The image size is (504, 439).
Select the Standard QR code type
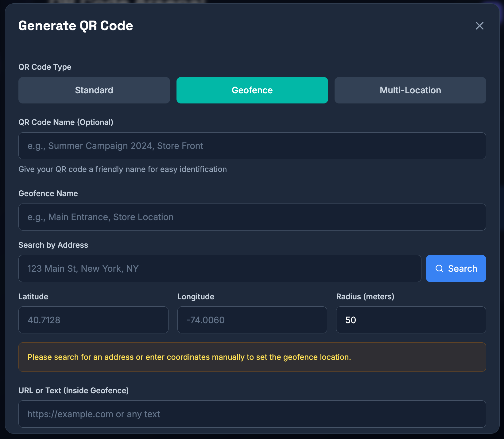tap(94, 90)
